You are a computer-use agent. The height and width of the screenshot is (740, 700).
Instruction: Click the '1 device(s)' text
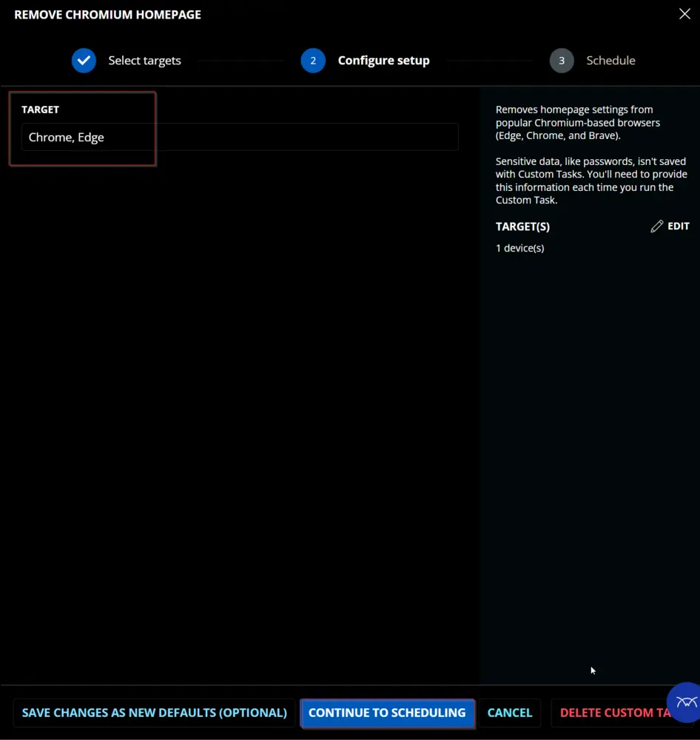pyautogui.click(x=519, y=248)
